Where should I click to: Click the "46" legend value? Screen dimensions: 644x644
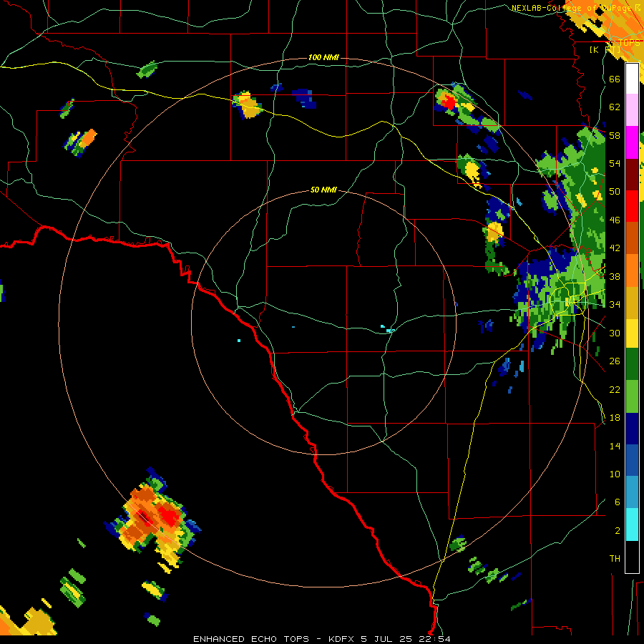point(615,220)
